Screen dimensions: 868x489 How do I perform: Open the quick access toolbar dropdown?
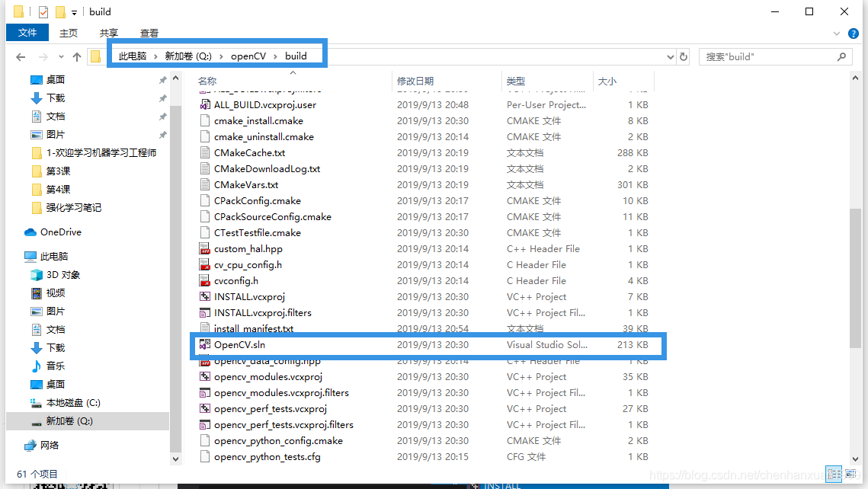(x=74, y=12)
